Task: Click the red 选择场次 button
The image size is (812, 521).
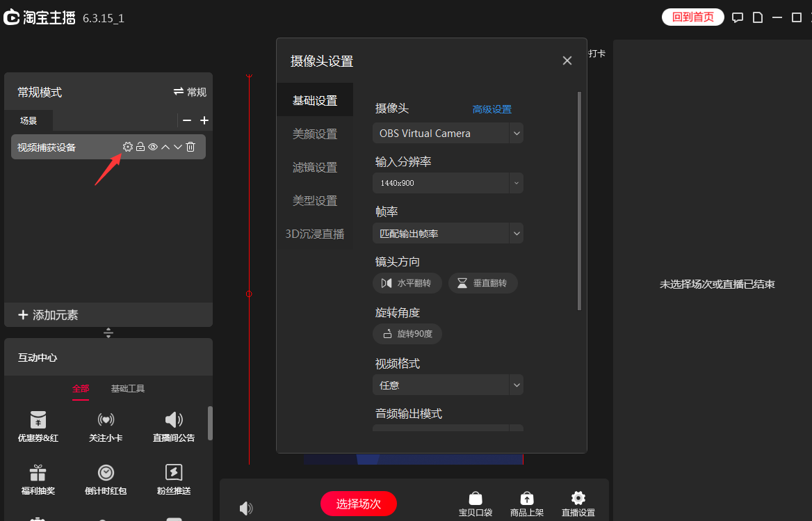Action: coord(359,504)
